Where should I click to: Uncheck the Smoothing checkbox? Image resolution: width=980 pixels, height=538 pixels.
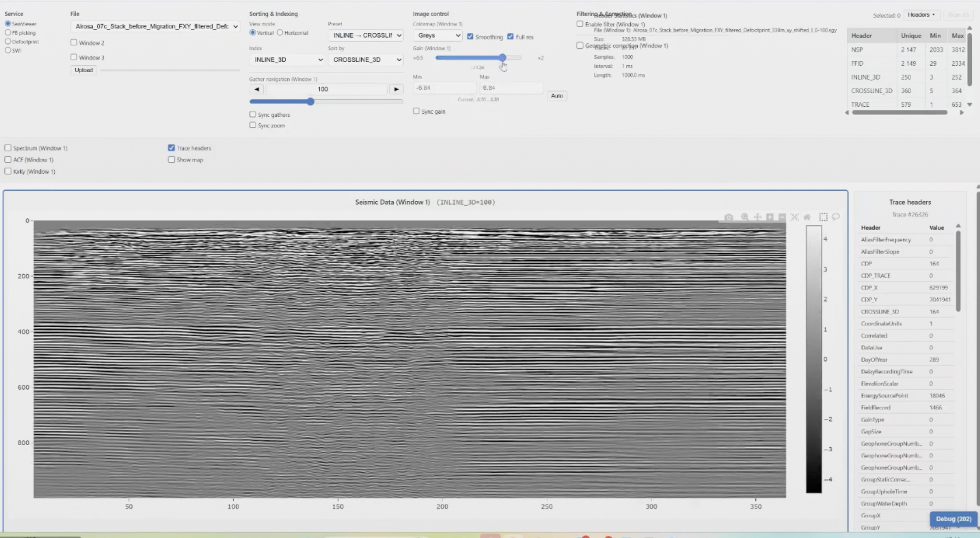coord(470,36)
